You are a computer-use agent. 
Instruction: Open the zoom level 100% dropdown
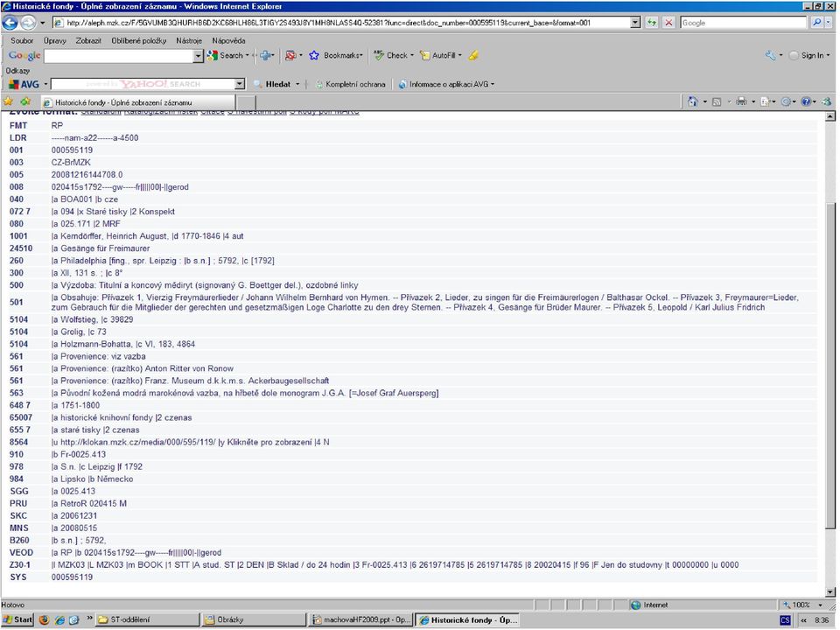(x=820, y=605)
